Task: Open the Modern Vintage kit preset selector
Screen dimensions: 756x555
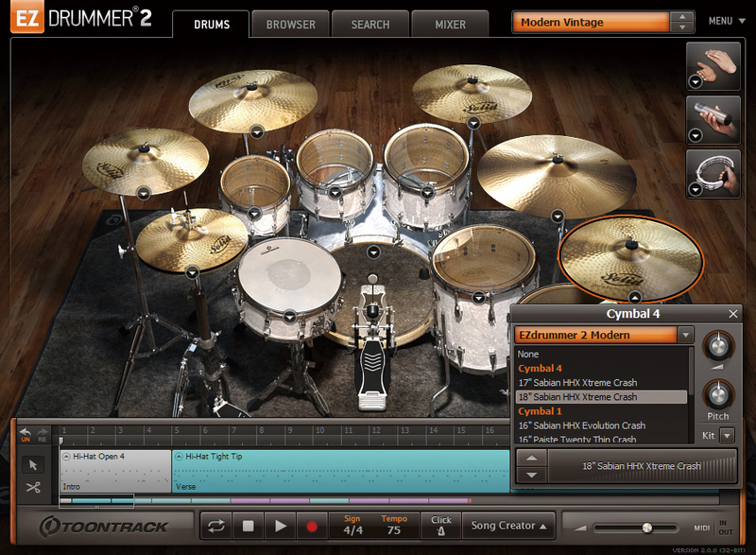Action: click(592, 22)
